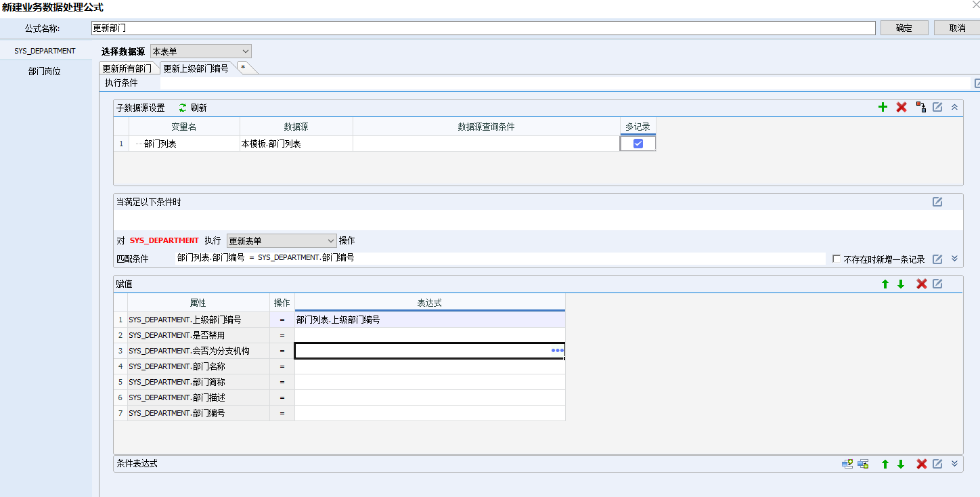This screenshot has height=497, width=980.
Task: Enable 不存在时新增一条记录 checkbox
Action: [x=837, y=259]
